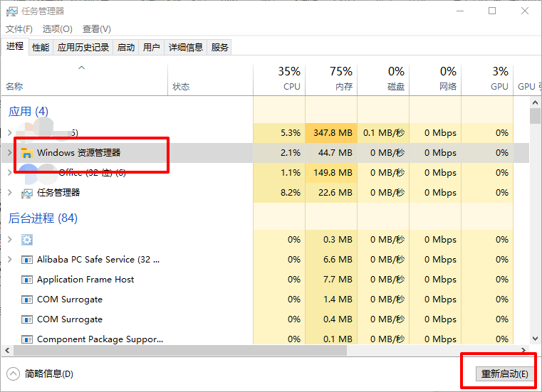Click the Component Package Support icon
The image size is (542, 392).
(27, 339)
